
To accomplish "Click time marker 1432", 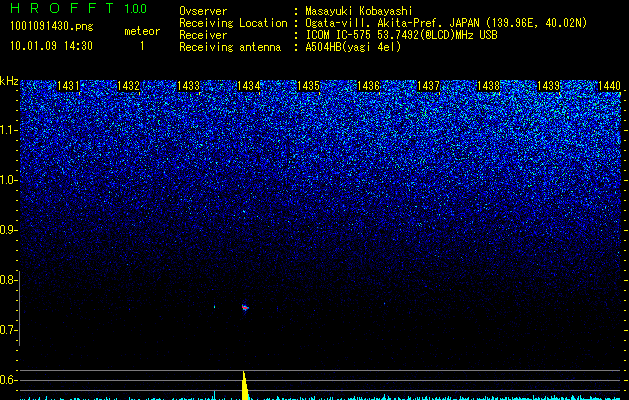I will click(x=128, y=86).
